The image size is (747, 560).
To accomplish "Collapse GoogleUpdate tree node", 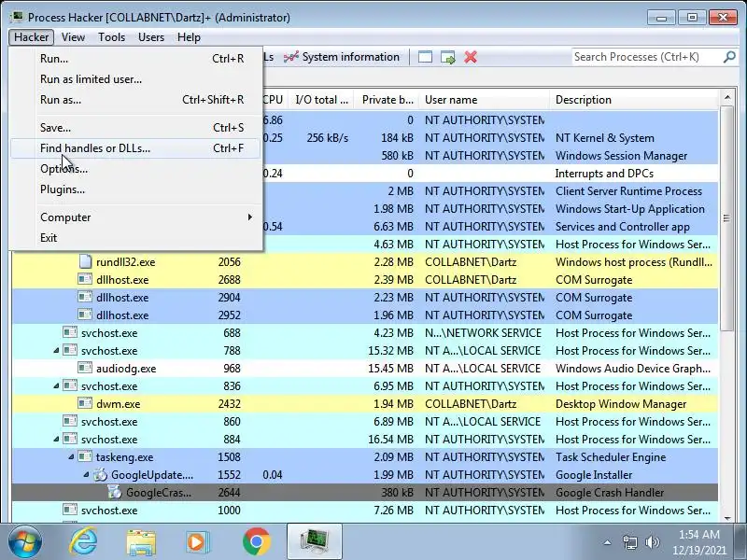I will tap(86, 475).
